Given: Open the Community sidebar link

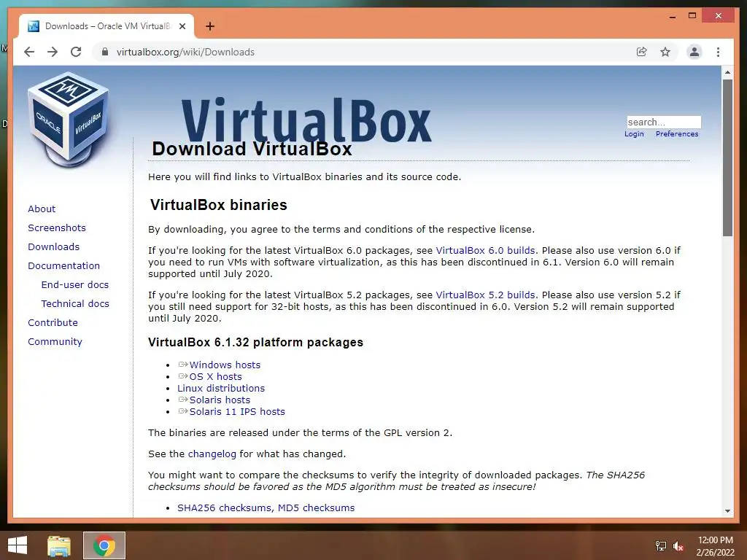Looking at the screenshot, I should (55, 342).
